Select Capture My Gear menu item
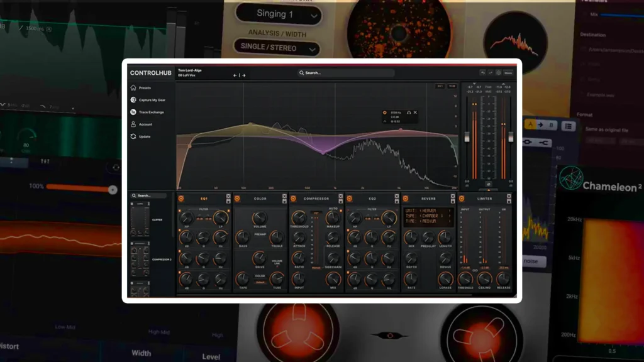 (x=152, y=100)
